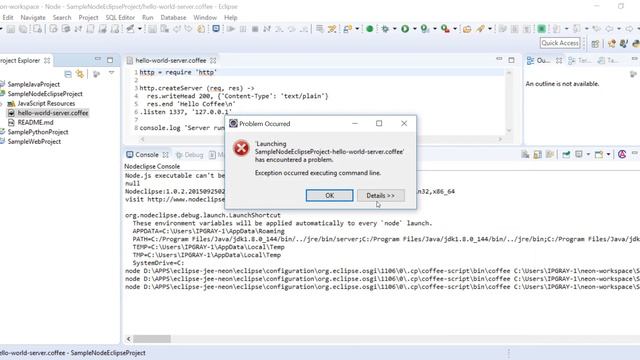Click the editor vertical scrollbar
Screen dimensions: 640x360
click(x=509, y=101)
